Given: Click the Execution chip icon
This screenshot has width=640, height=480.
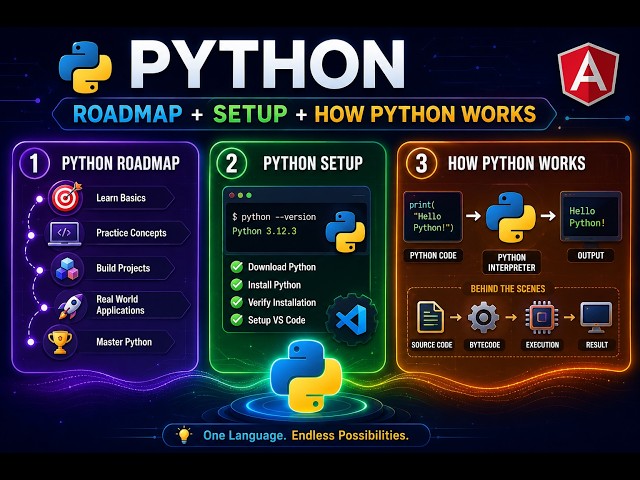Looking at the screenshot, I should (x=541, y=317).
